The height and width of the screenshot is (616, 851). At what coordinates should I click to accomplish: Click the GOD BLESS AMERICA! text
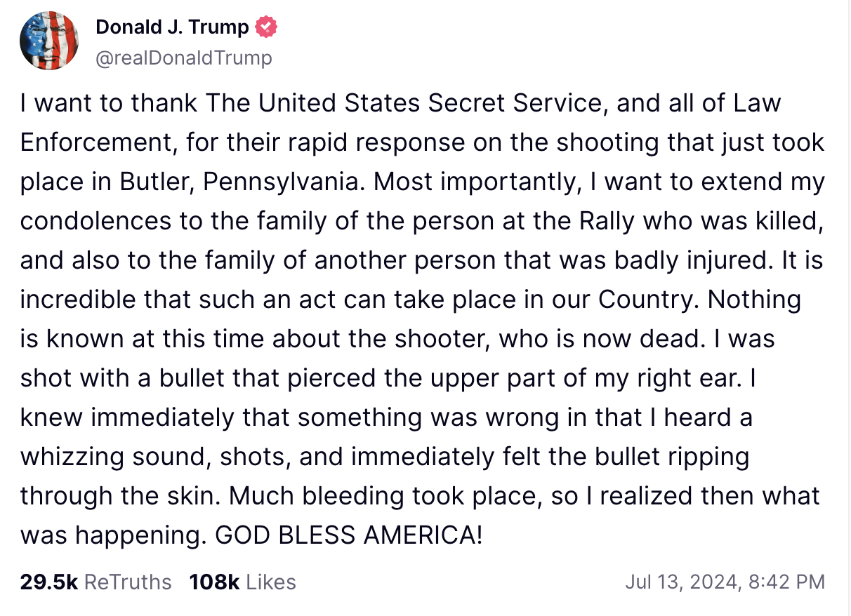[x=348, y=535]
